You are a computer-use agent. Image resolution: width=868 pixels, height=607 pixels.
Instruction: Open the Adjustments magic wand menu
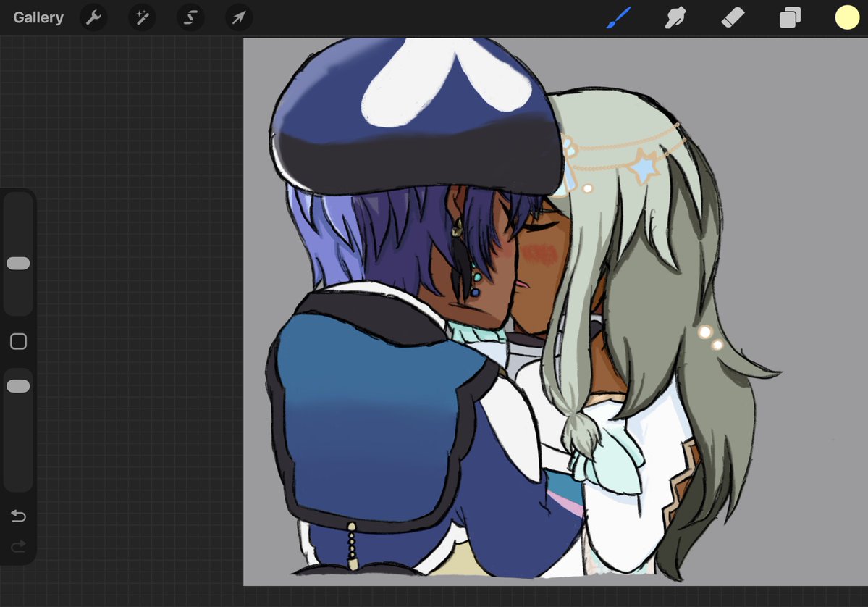(x=143, y=17)
